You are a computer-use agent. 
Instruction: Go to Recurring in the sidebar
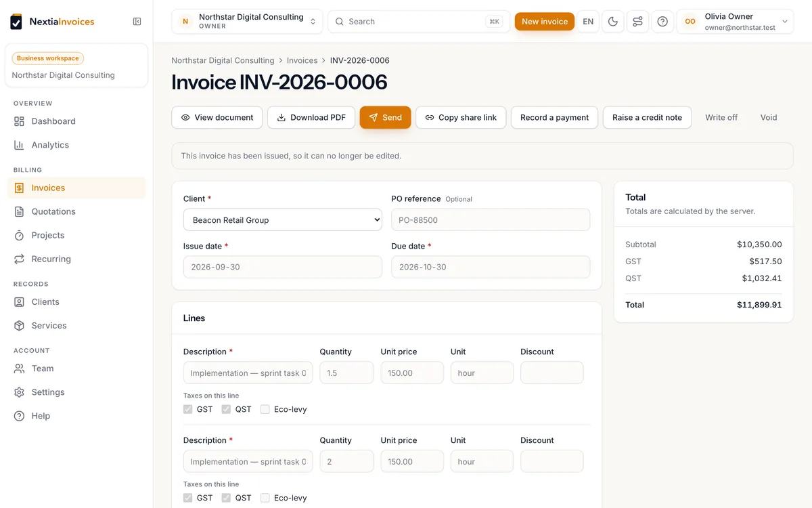coord(76,259)
